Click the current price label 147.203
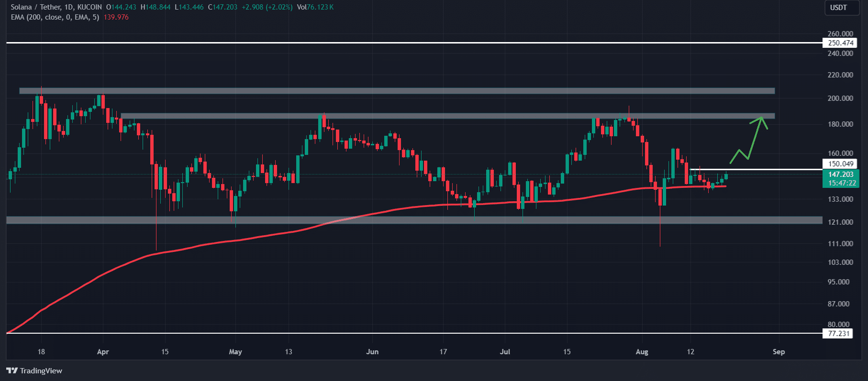 (841, 174)
